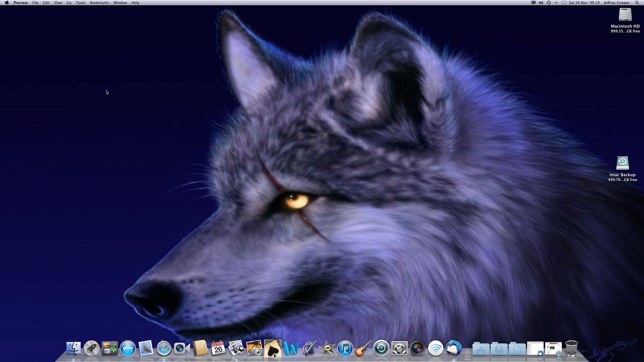Image resolution: width=644 pixels, height=362 pixels.
Task: Open Time Machine in the Dock
Action: (381, 348)
